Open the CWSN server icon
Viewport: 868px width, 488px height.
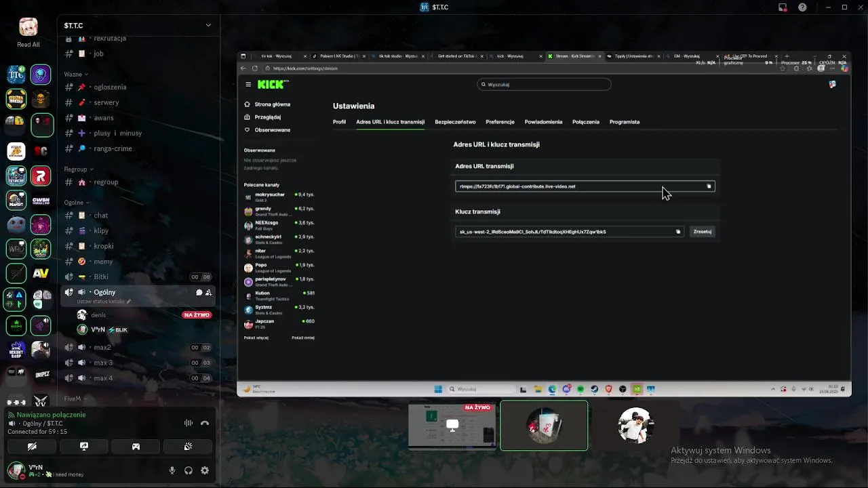[x=41, y=201]
